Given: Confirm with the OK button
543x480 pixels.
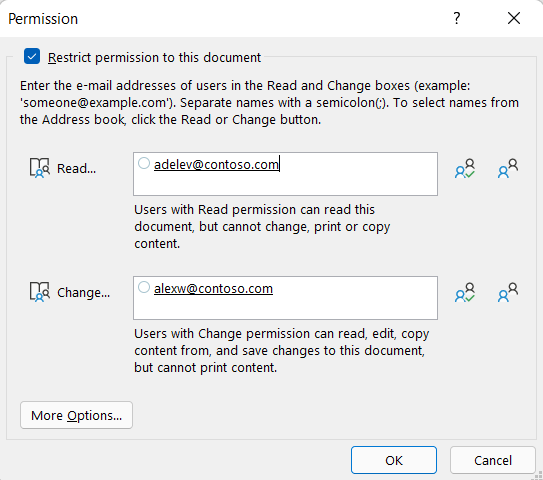Looking at the screenshot, I should click(x=394, y=460).
